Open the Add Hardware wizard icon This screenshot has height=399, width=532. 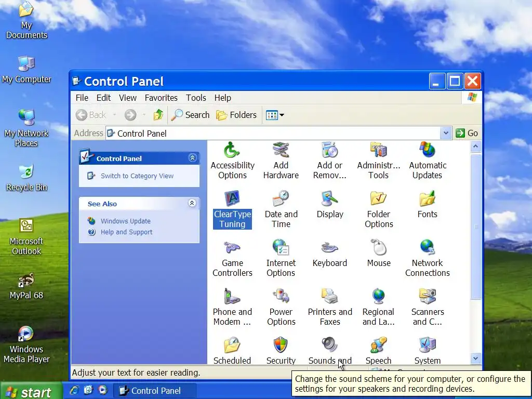(x=281, y=161)
